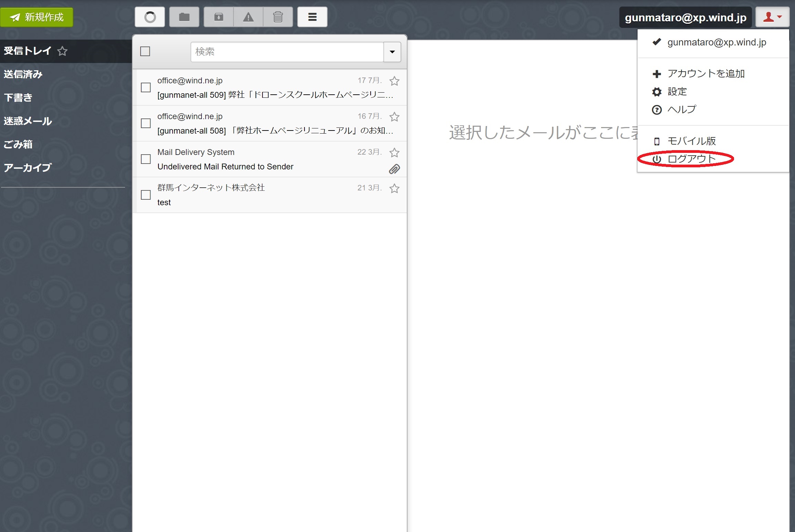Open the [gunmanet-all 508] message subject
Image resolution: width=795 pixels, height=532 pixels.
[x=275, y=131]
